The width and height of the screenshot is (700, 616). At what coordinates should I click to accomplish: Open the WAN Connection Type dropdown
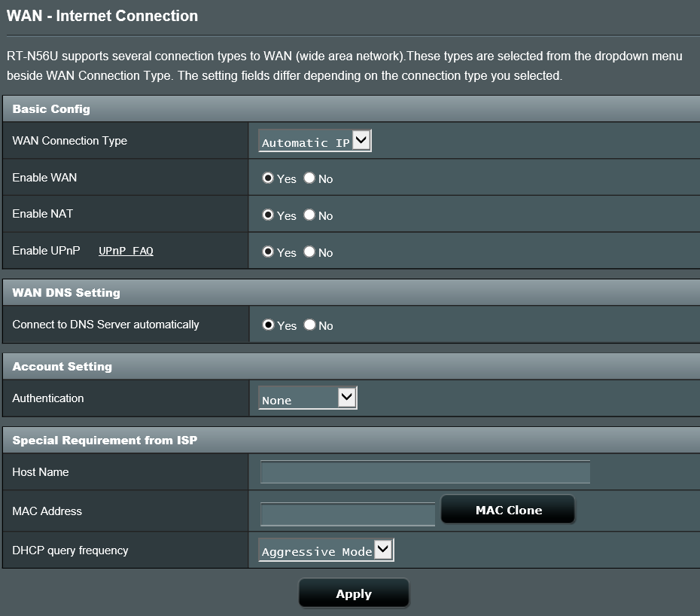click(x=314, y=140)
